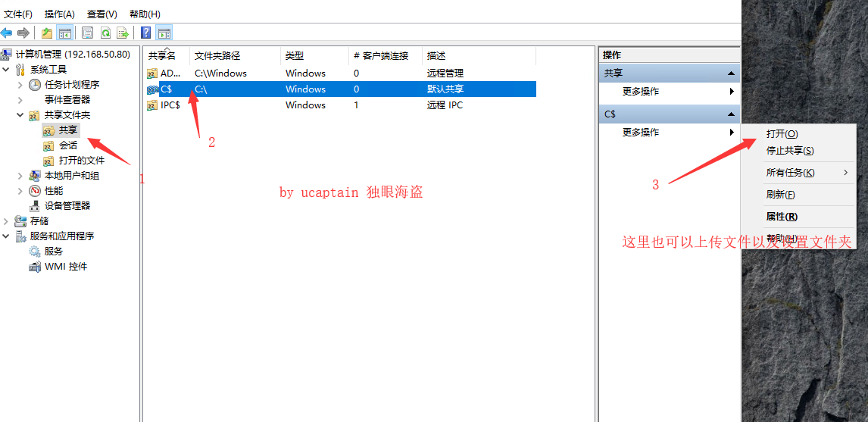Collapse the C$ section in actions pane
This screenshot has width=868, height=422.
pos(731,114)
